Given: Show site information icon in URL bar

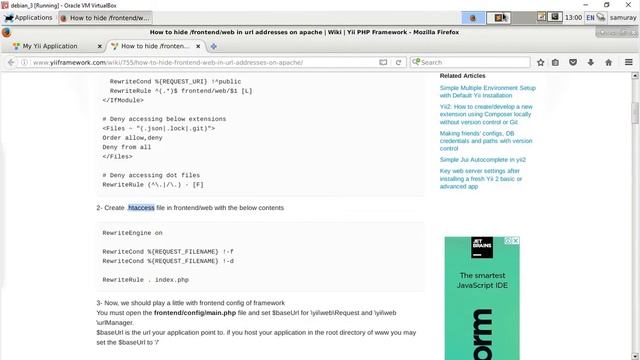Looking at the screenshot, I should click(x=24, y=62).
